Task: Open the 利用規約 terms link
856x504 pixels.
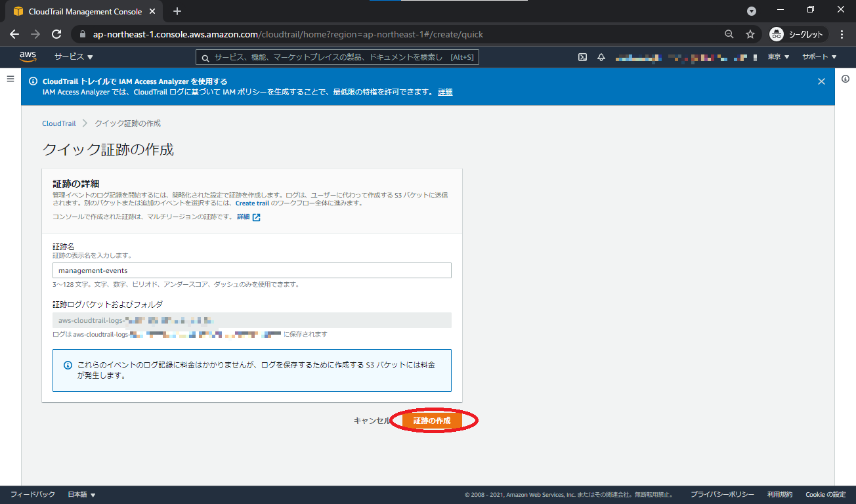Action: pyautogui.click(x=780, y=495)
